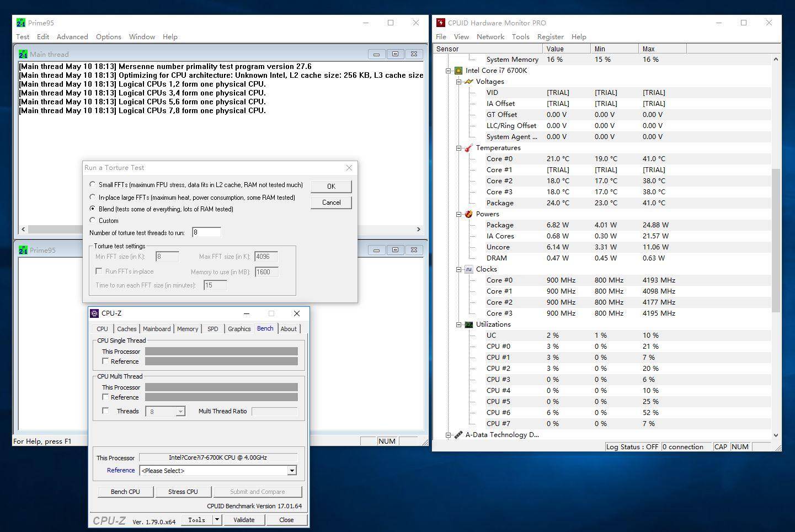Open the Advanced menu in Prime95

72,37
